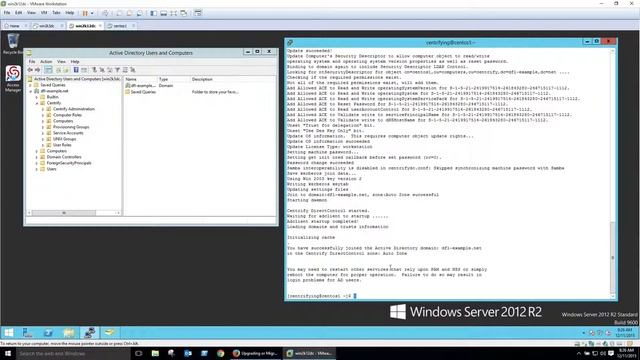640x360 pixels.
Task: Open Outlook from the host taskbar
Action: coord(188,353)
